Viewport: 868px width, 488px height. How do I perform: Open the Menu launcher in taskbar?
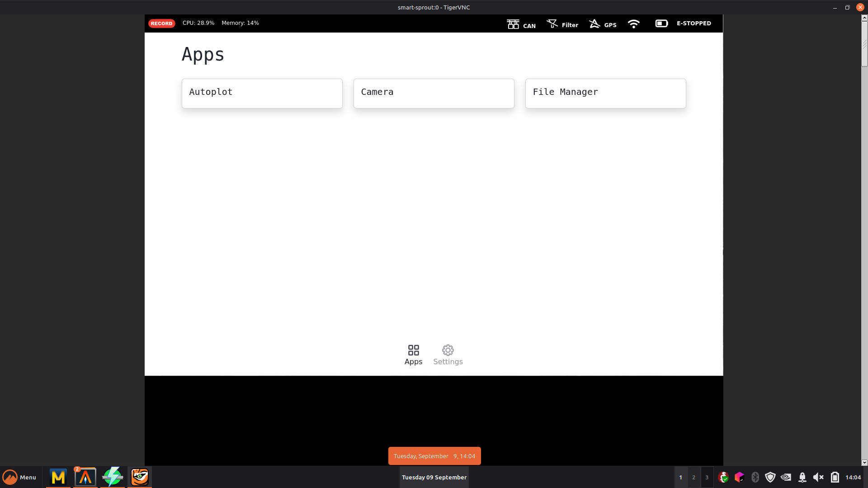(x=20, y=477)
